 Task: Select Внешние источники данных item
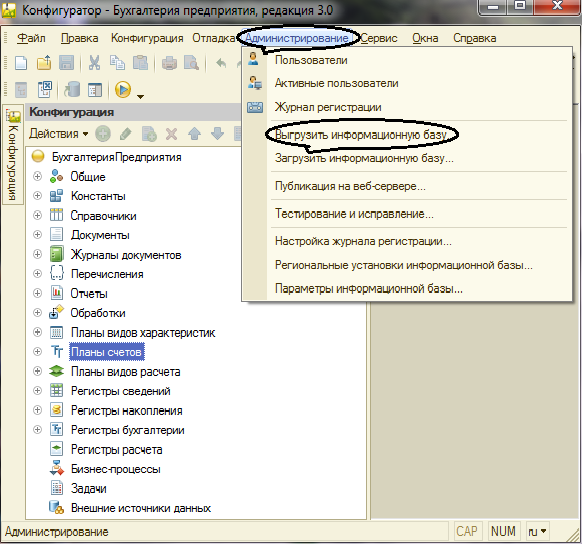[x=141, y=508]
